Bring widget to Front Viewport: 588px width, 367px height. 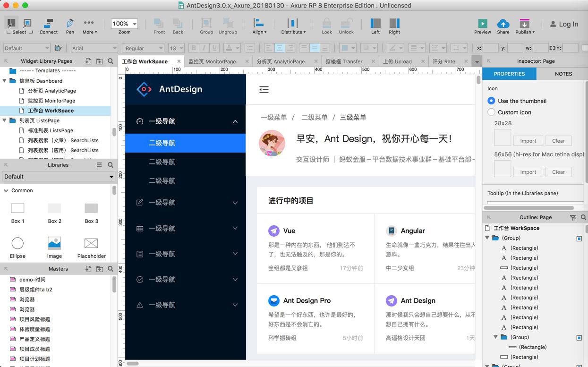(159, 26)
